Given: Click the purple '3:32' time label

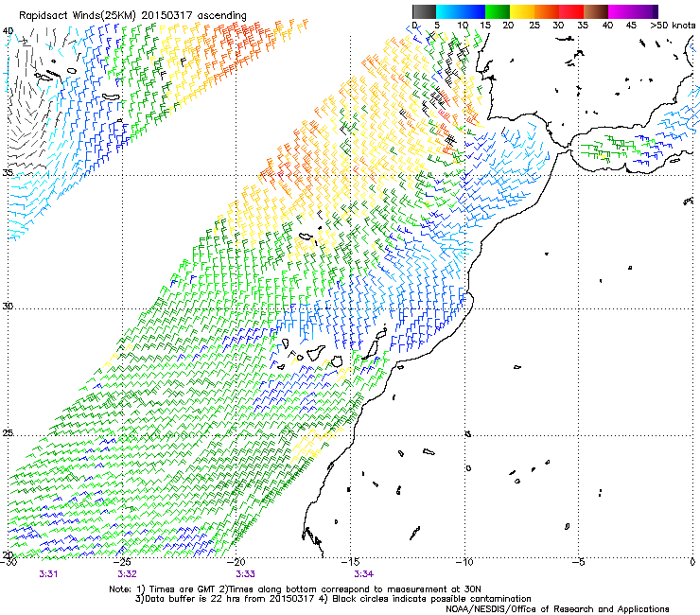Looking at the screenshot, I should click(128, 574).
